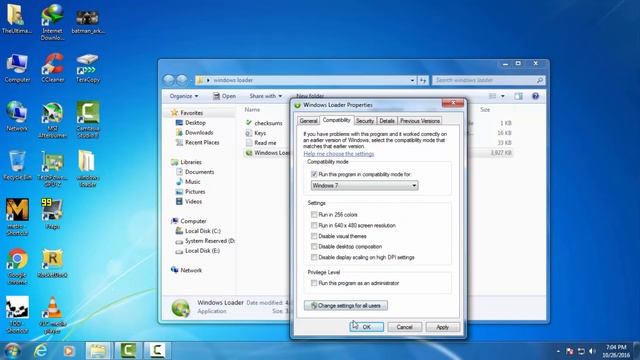Show hidden system tray icons
Image resolution: width=640 pixels, height=360 pixels.
558,351
